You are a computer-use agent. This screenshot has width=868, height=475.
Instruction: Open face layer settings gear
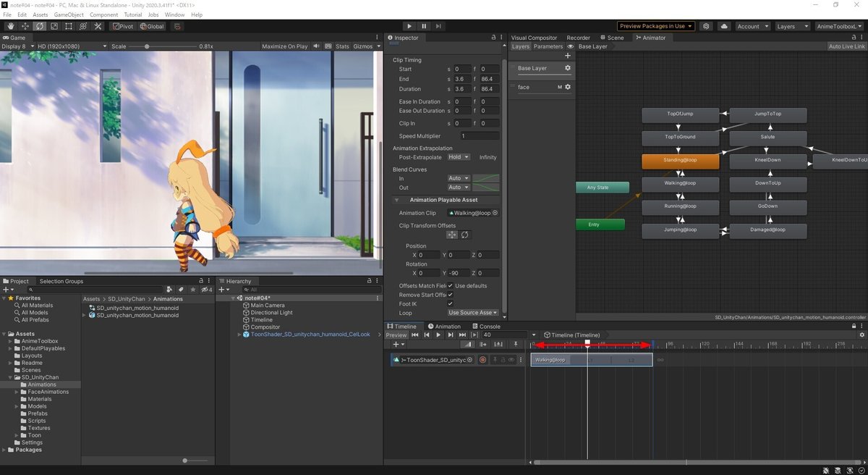click(568, 87)
